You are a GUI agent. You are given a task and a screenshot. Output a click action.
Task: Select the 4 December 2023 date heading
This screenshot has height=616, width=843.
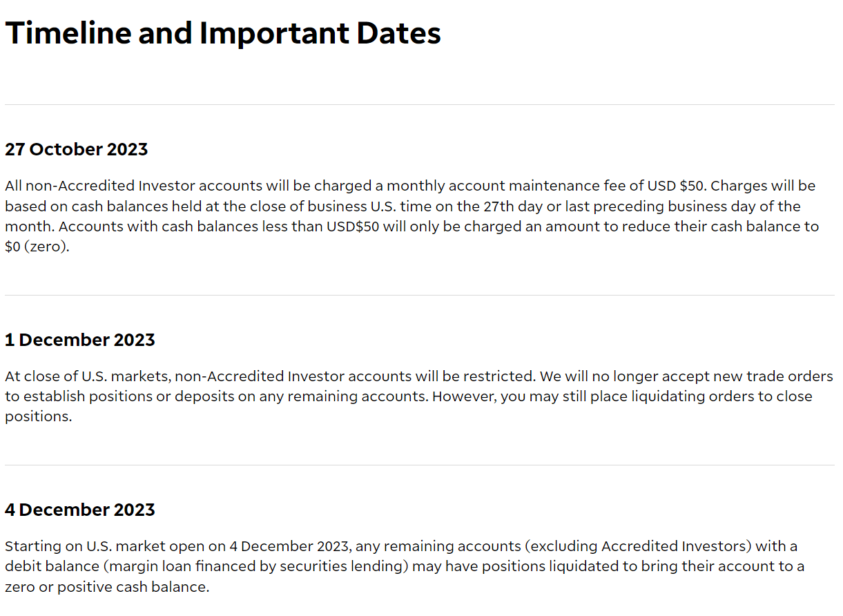tap(80, 510)
